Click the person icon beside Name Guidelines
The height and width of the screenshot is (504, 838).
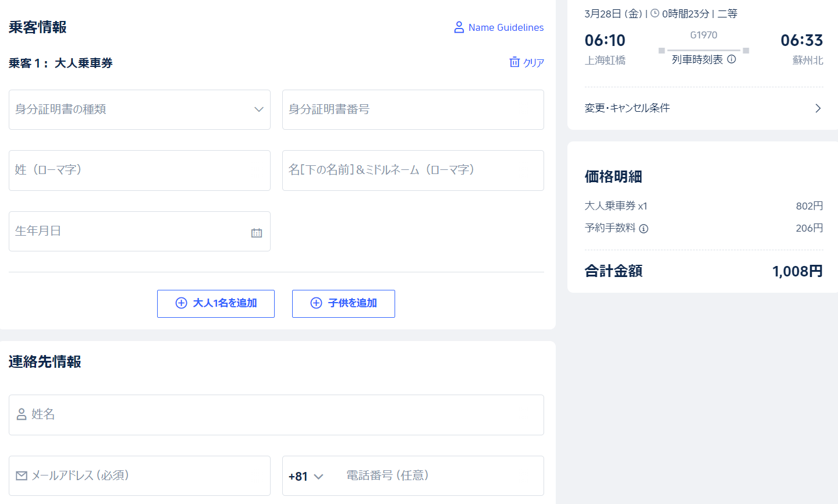tap(459, 27)
